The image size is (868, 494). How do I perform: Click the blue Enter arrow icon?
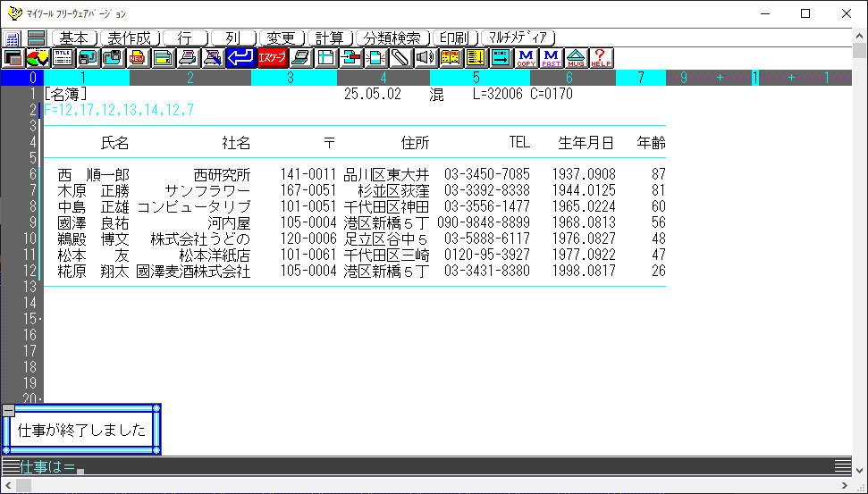point(240,58)
